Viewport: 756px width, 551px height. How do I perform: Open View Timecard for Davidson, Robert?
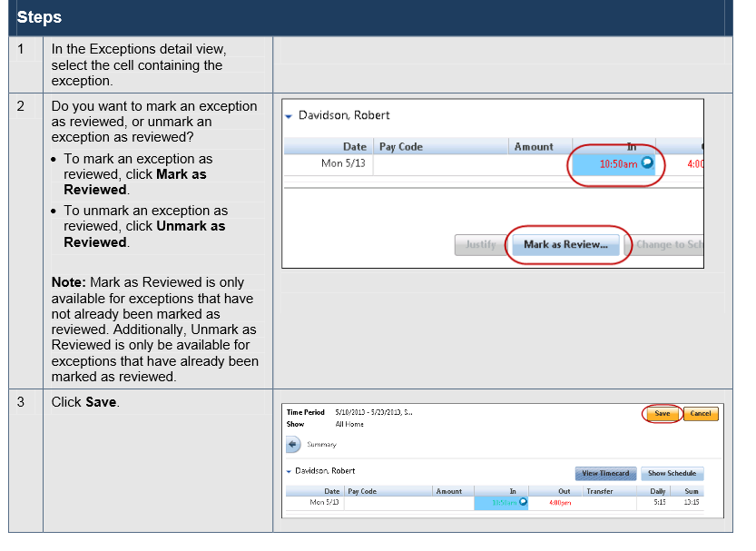click(x=605, y=473)
